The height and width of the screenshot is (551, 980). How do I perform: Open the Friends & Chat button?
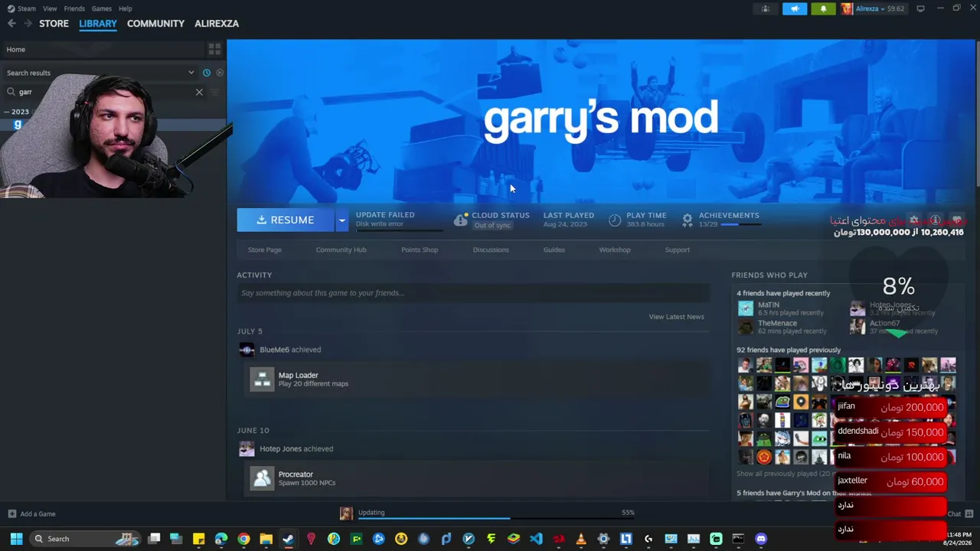point(961,514)
